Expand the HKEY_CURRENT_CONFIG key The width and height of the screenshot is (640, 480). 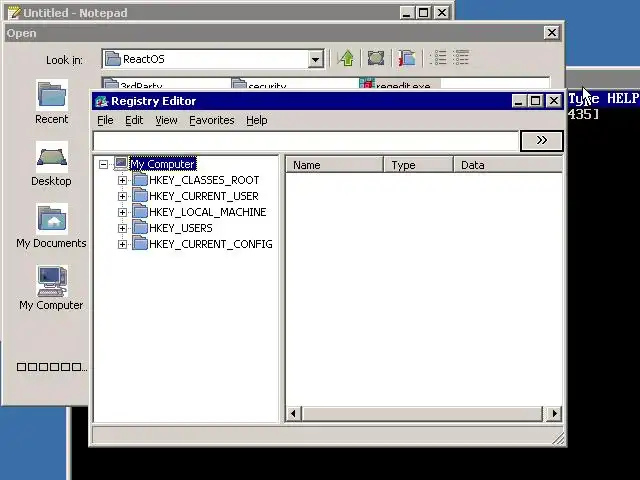click(122, 244)
